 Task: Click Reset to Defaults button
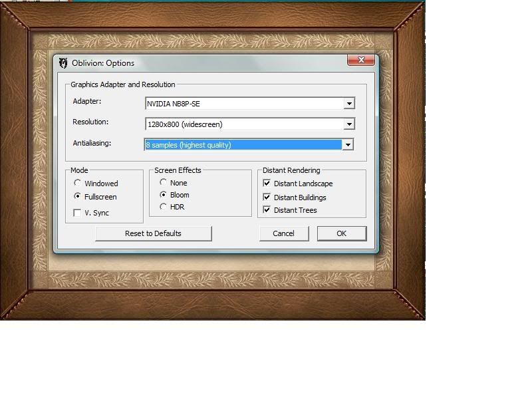point(154,233)
